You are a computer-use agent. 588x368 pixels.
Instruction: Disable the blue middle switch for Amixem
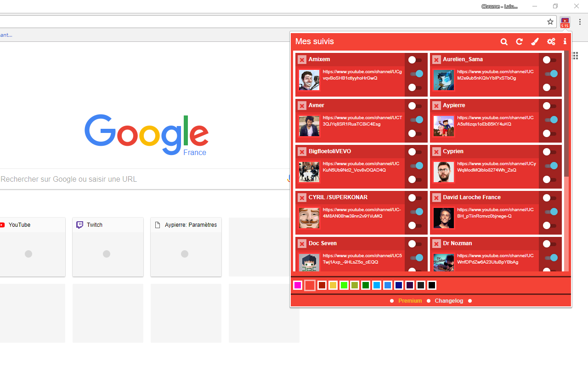(x=416, y=74)
